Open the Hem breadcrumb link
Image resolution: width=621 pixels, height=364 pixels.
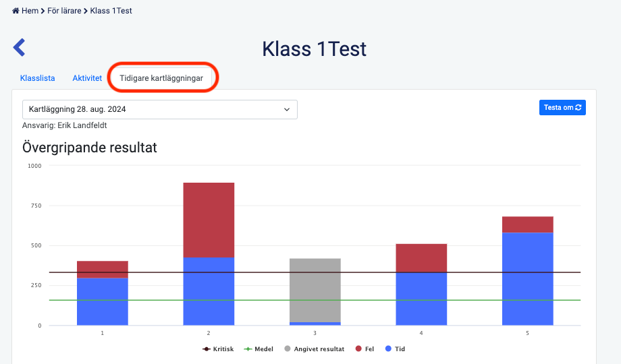[30, 11]
